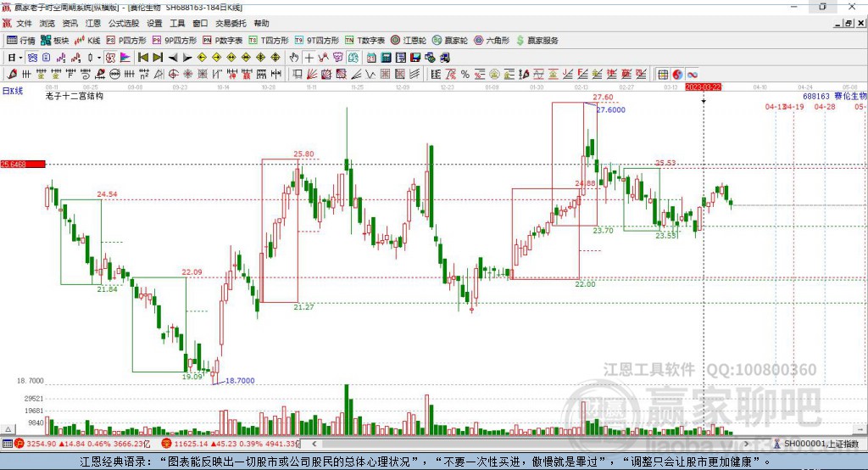Click the 27.6000 high price label
The width and height of the screenshot is (868, 470).
point(611,109)
